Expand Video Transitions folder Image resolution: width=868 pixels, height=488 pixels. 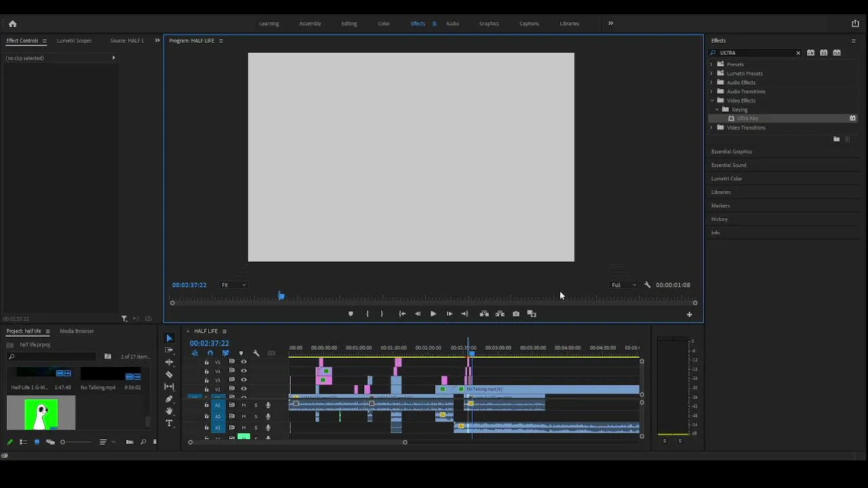pyautogui.click(x=711, y=127)
